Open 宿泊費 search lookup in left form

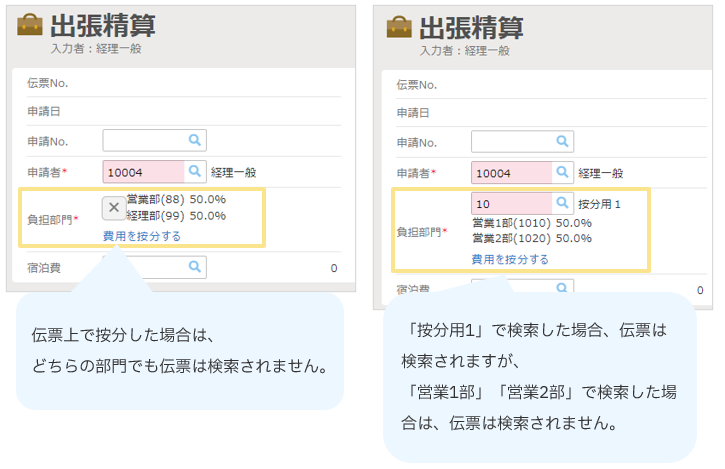(196, 267)
